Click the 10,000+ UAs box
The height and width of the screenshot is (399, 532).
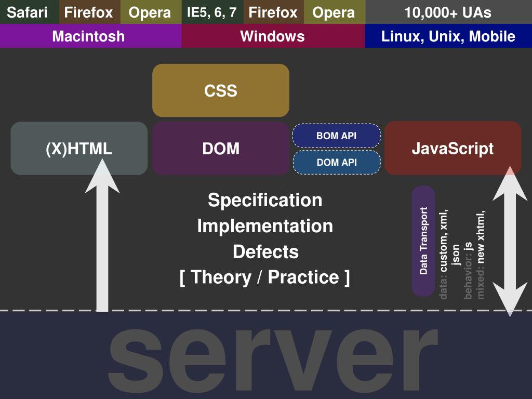coord(448,12)
